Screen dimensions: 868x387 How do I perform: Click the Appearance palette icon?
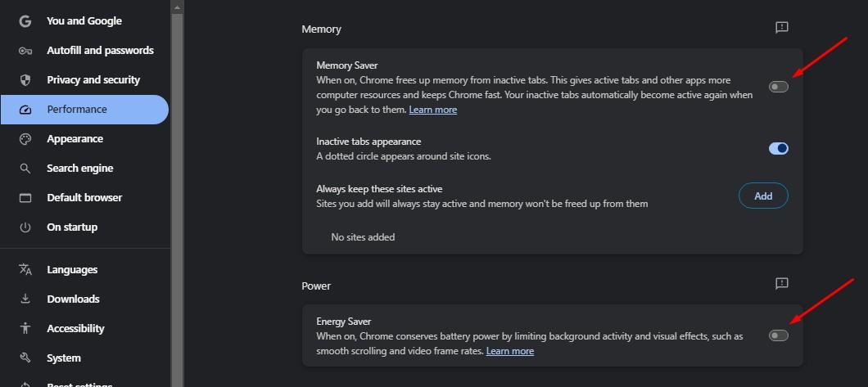(25, 139)
